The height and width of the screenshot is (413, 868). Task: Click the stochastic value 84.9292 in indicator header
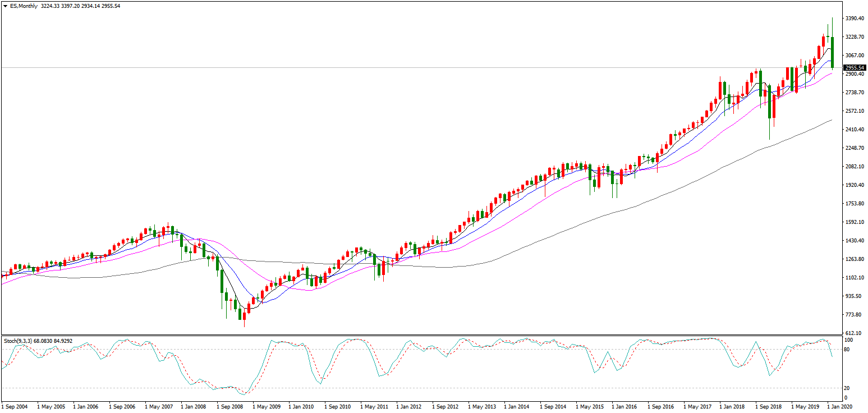(x=61, y=341)
